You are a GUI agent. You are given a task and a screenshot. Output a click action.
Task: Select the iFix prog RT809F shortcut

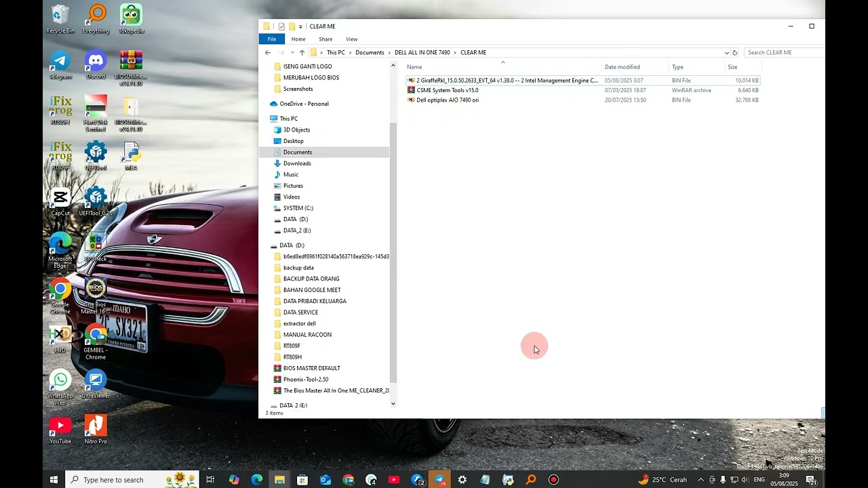pos(60,156)
